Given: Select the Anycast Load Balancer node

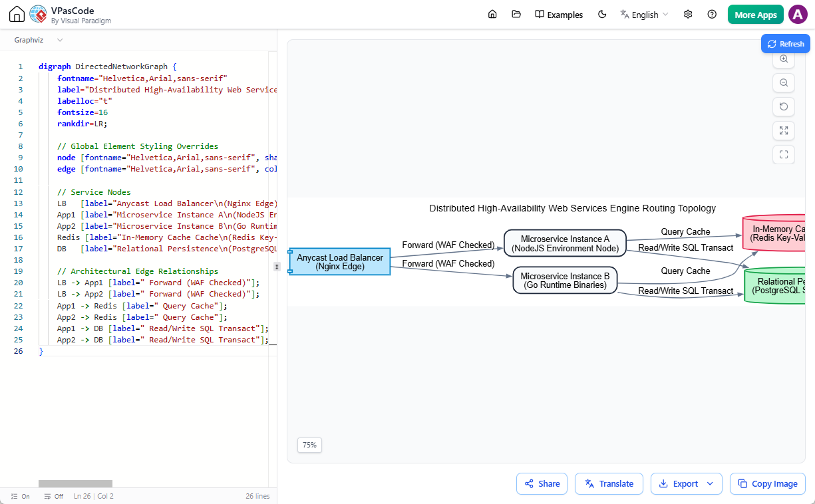Looking at the screenshot, I should point(340,262).
